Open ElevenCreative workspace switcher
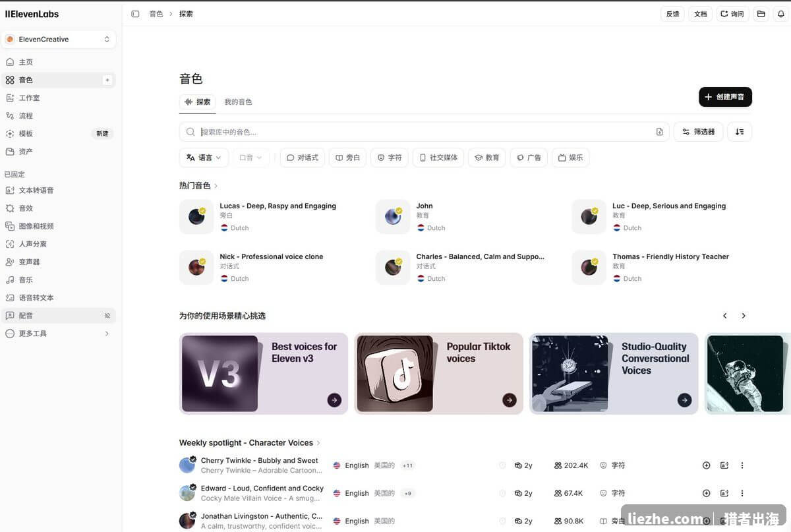 (59, 40)
